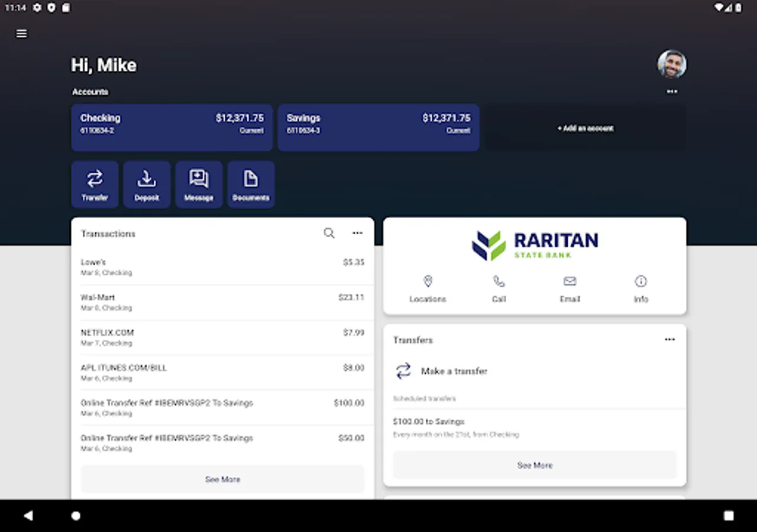Open bank Locations

[428, 289]
